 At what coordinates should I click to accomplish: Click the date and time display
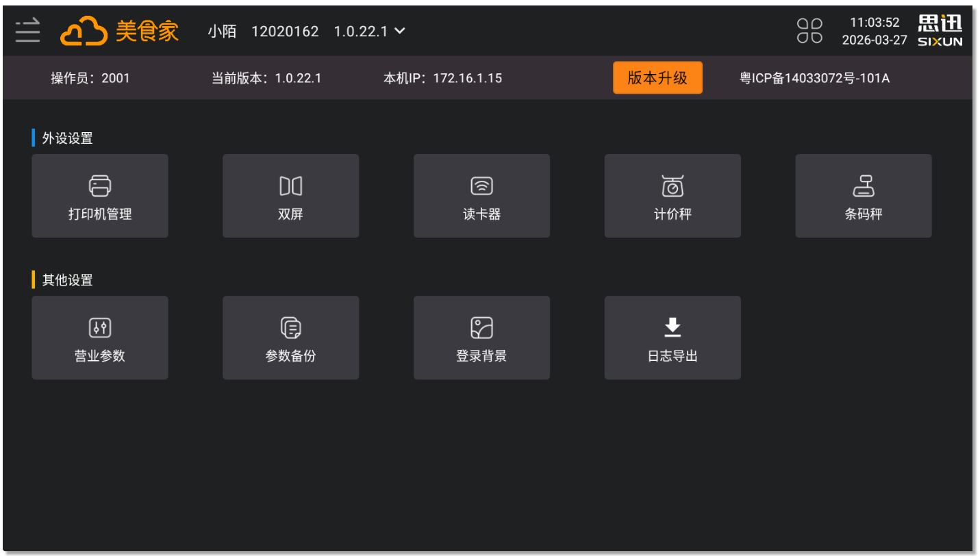point(874,31)
